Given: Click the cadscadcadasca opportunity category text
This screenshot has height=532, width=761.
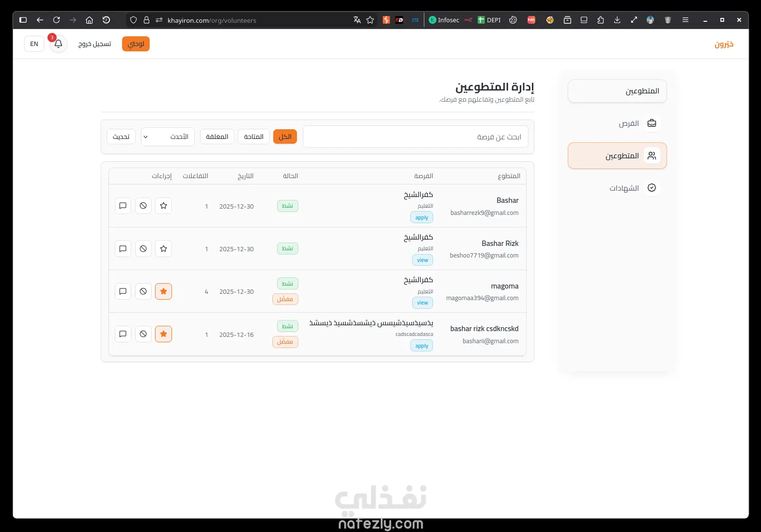Looking at the screenshot, I should 414,334.
